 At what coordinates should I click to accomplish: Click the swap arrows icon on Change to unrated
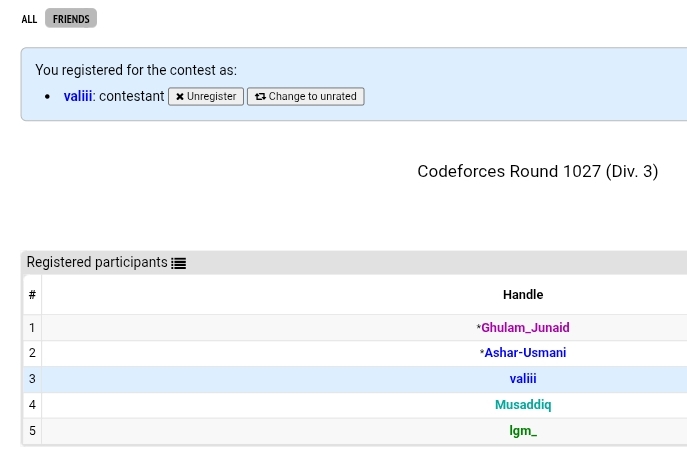pos(260,96)
